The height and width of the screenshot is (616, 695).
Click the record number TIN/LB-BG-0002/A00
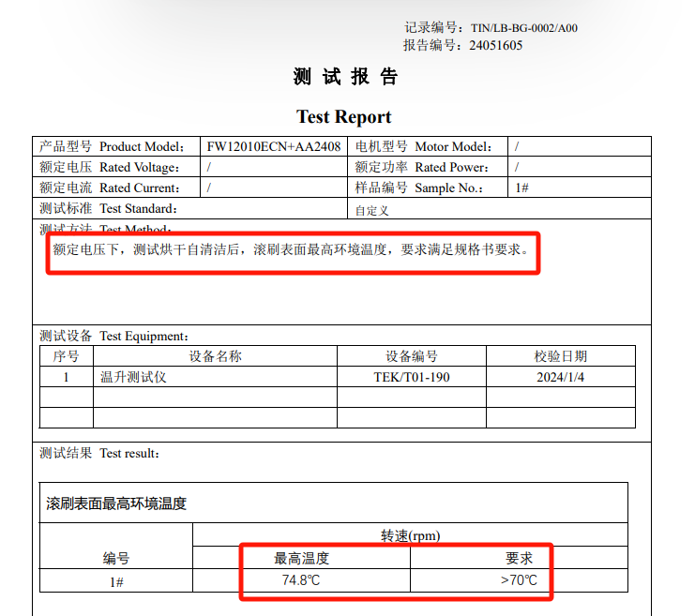click(524, 28)
